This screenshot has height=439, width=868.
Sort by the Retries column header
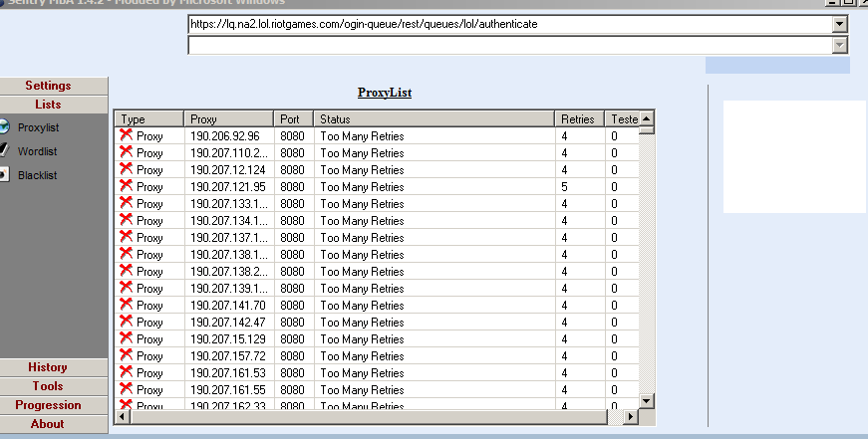pos(580,118)
